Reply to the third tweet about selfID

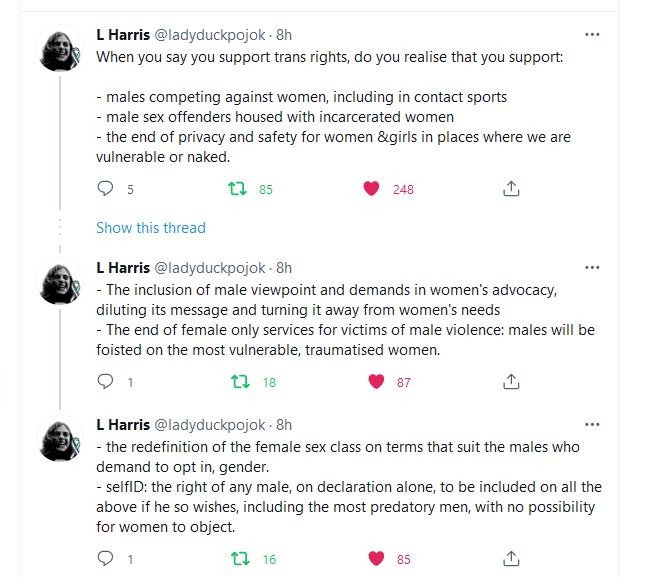[105, 559]
